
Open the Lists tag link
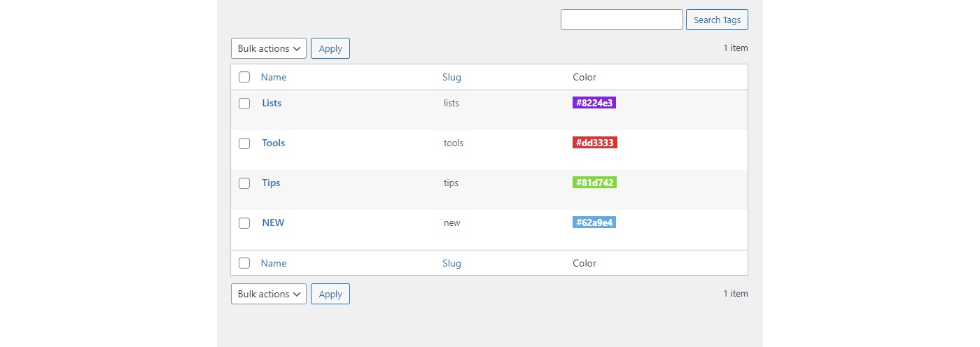point(272,103)
